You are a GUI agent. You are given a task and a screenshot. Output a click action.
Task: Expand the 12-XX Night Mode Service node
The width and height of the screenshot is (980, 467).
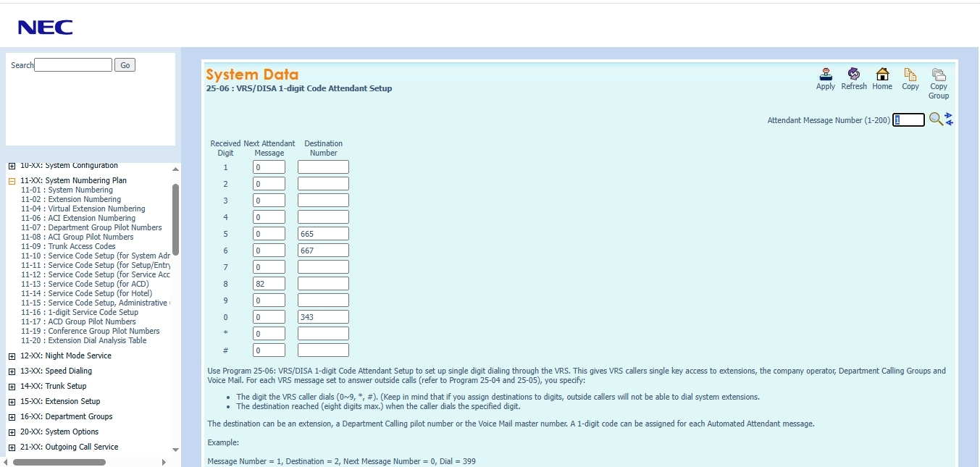(12, 356)
